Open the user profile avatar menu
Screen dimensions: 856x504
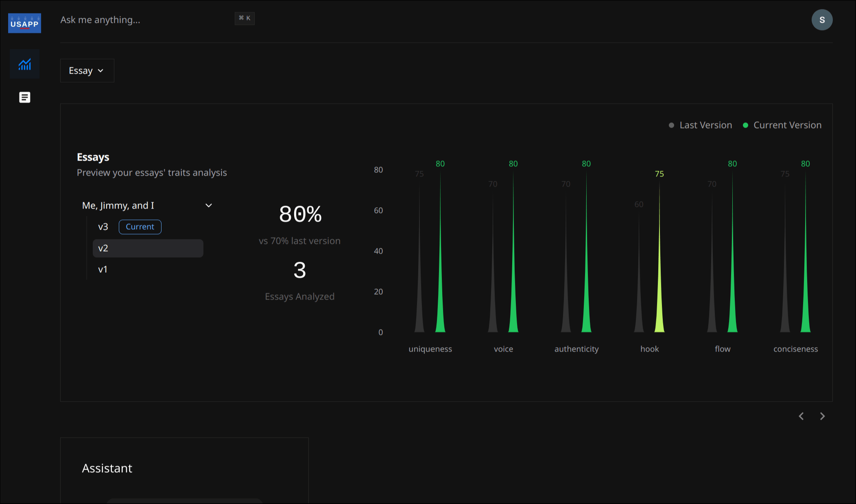pos(822,20)
